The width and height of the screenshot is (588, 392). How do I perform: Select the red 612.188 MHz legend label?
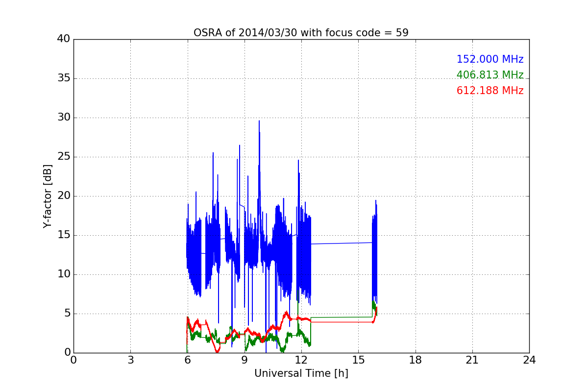[x=490, y=91]
